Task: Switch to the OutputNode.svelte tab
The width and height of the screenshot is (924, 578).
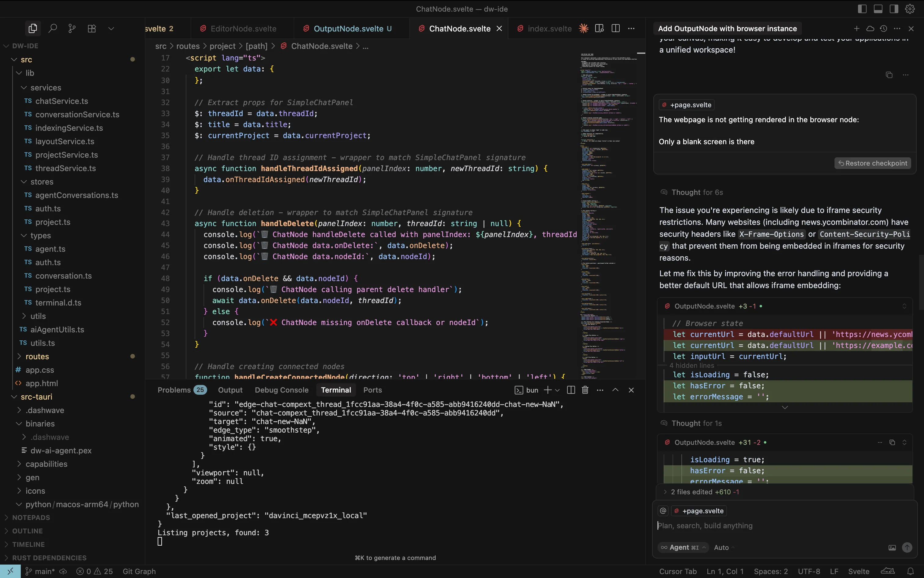Action: [348, 29]
